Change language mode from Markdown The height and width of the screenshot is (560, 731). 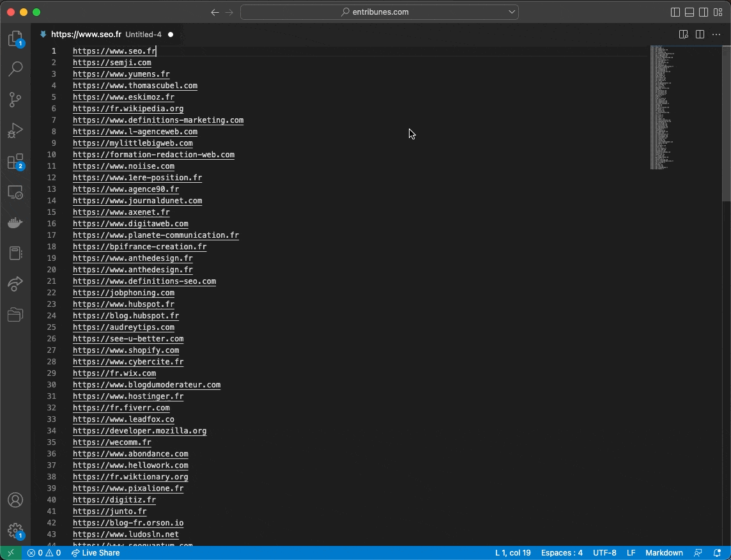[x=664, y=553]
